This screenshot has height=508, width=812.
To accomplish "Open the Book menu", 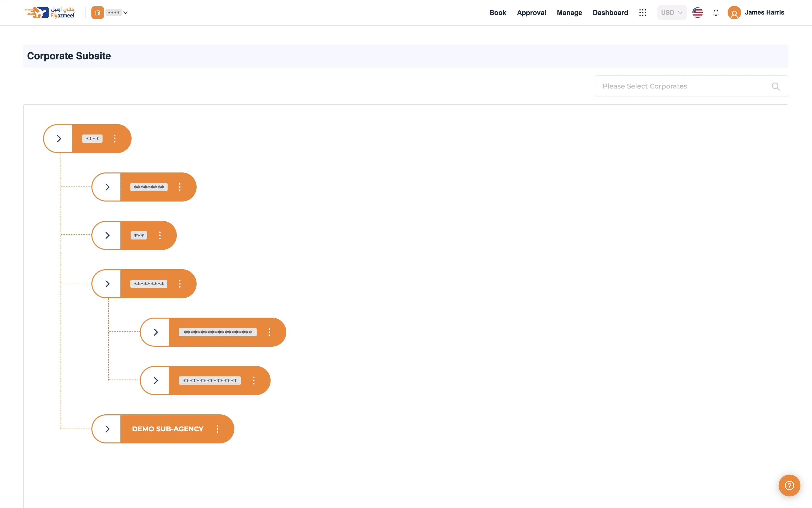I will point(497,13).
